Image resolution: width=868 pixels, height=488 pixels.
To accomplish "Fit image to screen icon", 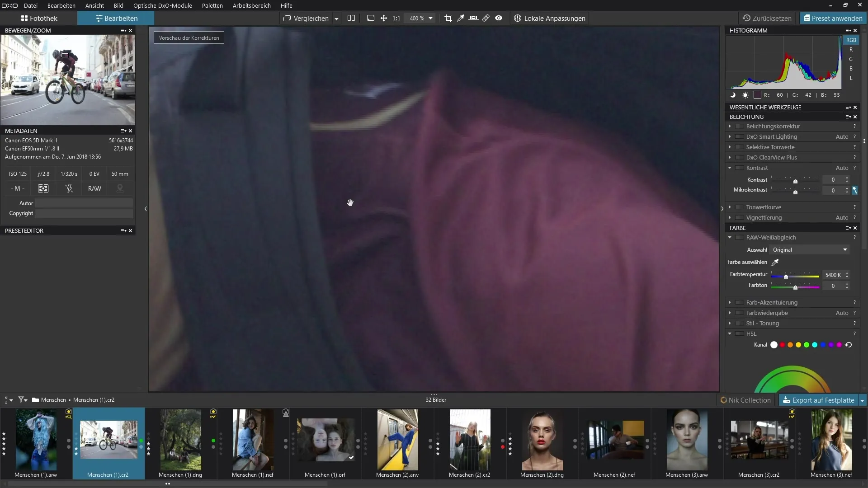I will tap(371, 19).
